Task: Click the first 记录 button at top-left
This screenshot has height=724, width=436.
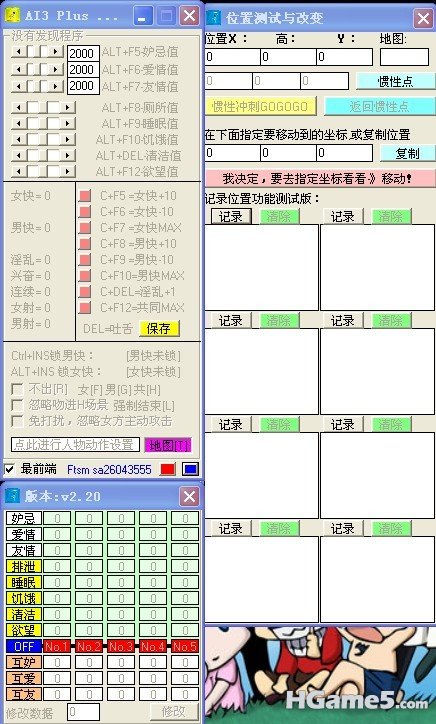Action: (x=231, y=216)
